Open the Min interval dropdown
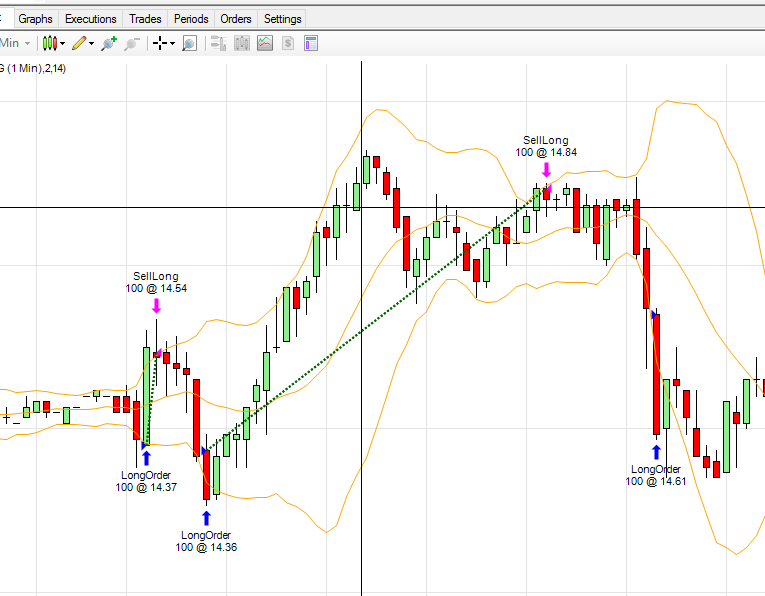 [15, 43]
